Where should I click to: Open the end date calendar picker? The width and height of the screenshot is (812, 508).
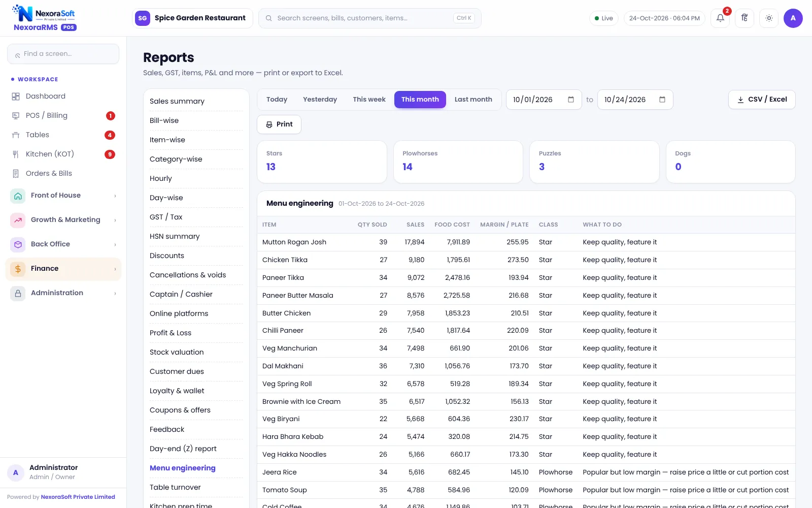point(662,100)
